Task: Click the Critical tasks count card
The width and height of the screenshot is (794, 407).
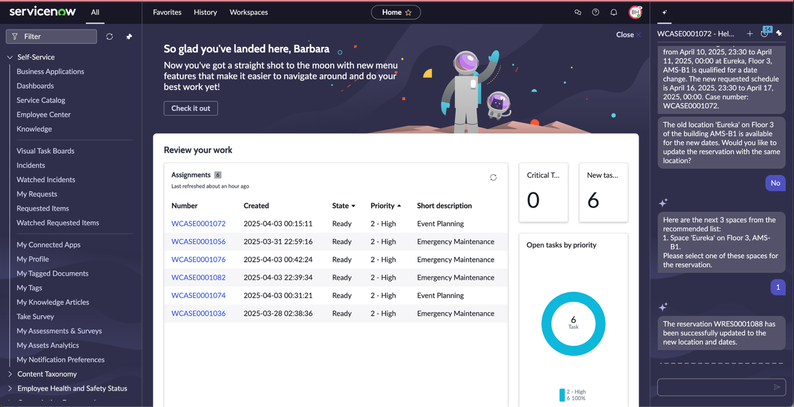Action: pos(543,192)
